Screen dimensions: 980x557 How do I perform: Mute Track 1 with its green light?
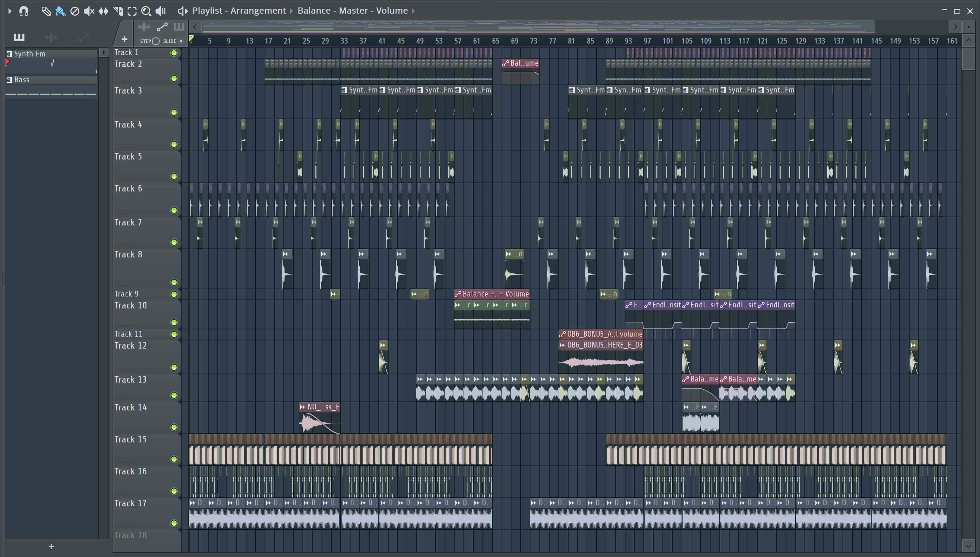[x=174, y=53]
